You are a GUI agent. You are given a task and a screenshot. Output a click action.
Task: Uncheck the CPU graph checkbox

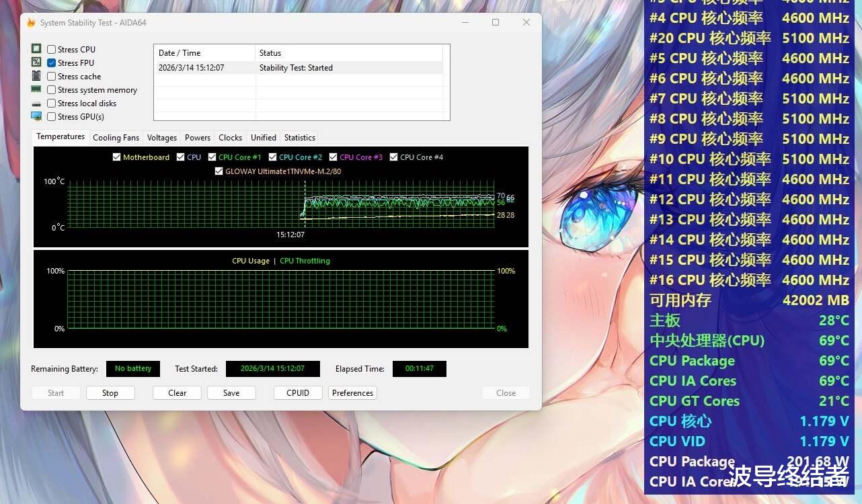click(180, 157)
